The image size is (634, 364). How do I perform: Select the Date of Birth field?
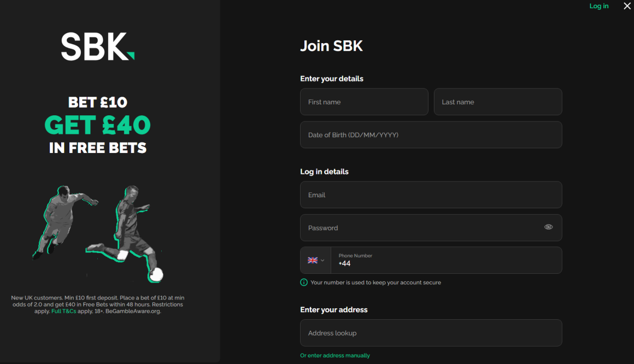(x=431, y=134)
